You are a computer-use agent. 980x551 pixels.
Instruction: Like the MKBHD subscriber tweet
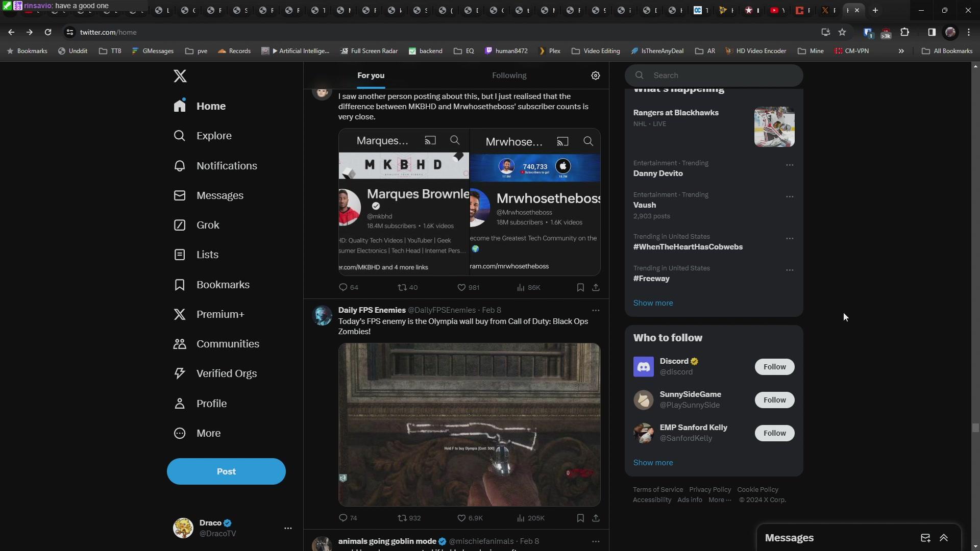(x=469, y=288)
